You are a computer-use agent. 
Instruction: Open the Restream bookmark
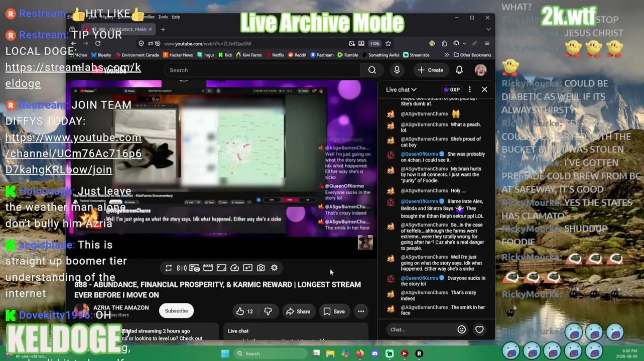322,55
